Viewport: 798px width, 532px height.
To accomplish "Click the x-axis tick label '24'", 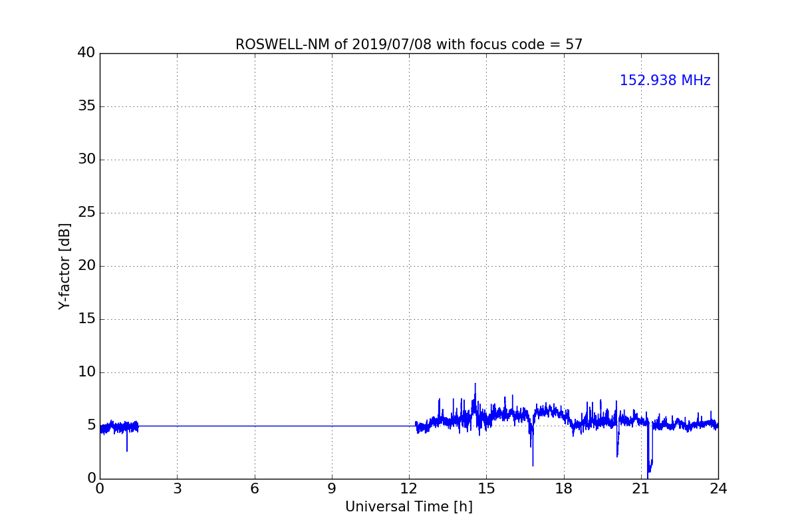I will pos(718,489).
